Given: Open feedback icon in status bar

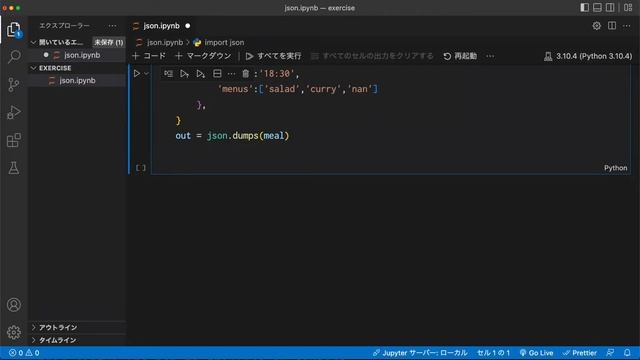Looking at the screenshot, I should tap(610, 353).
